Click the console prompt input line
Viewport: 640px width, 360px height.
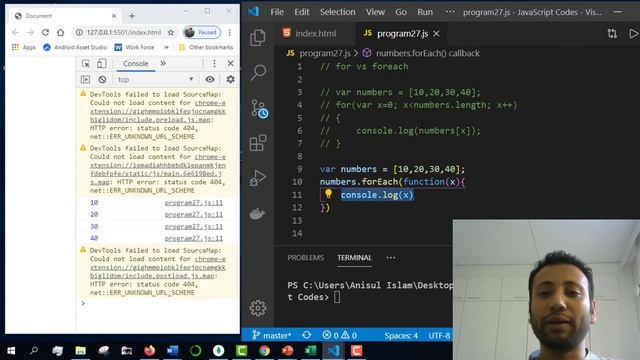158,303
